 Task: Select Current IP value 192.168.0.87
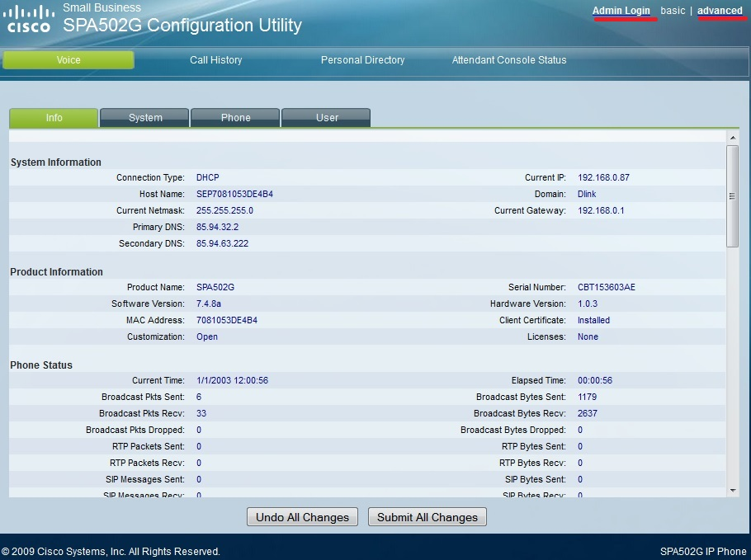pos(603,177)
